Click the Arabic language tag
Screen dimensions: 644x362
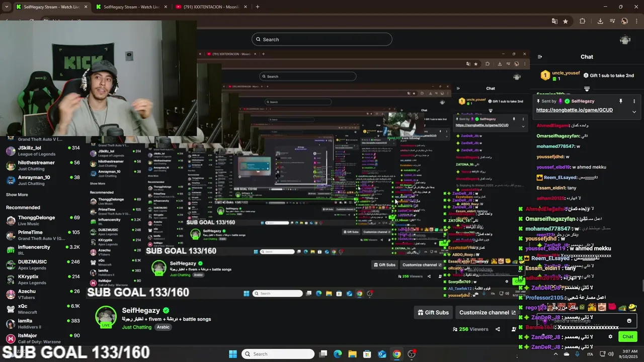coord(163,327)
